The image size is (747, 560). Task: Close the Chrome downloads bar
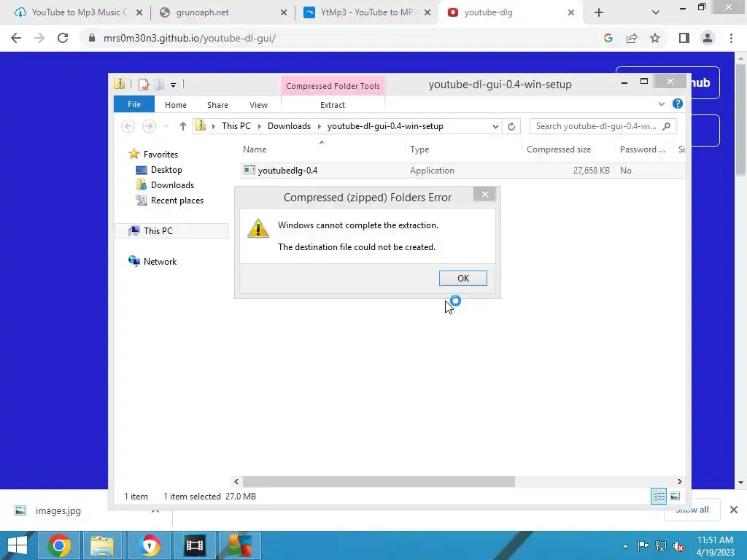click(x=734, y=510)
